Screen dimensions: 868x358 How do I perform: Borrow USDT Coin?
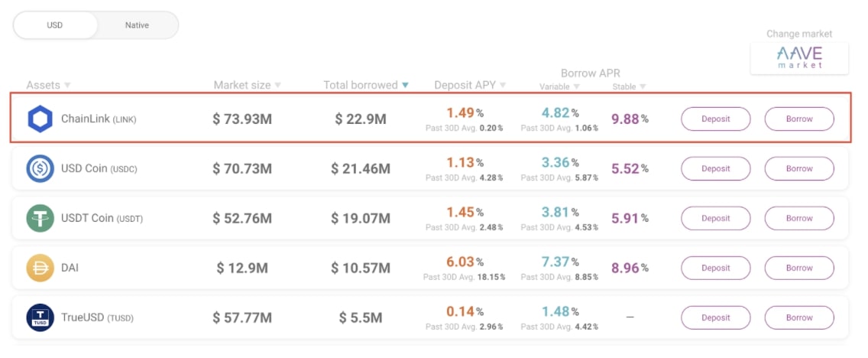[x=799, y=218]
